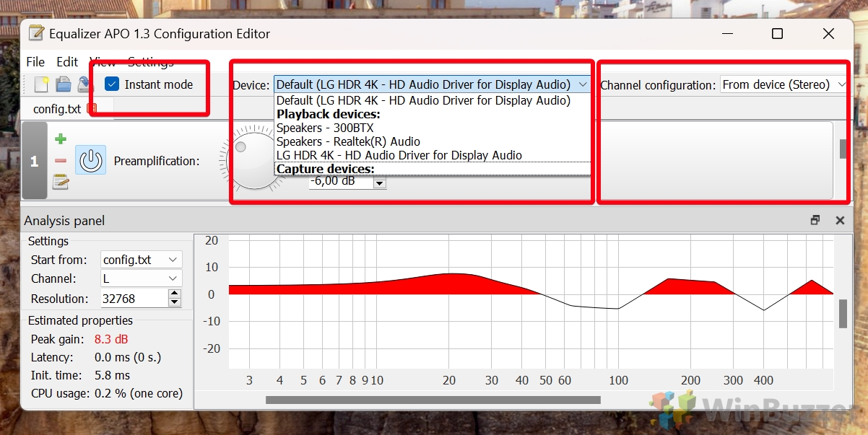Viewport: 868px width, 435px height.
Task: Open the Edit menu
Action: click(x=67, y=62)
